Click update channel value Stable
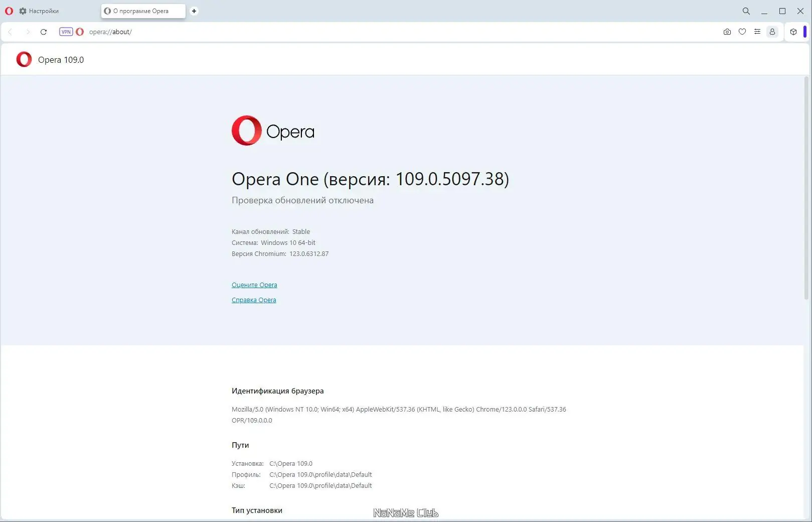The height and width of the screenshot is (522, 812). coord(301,231)
